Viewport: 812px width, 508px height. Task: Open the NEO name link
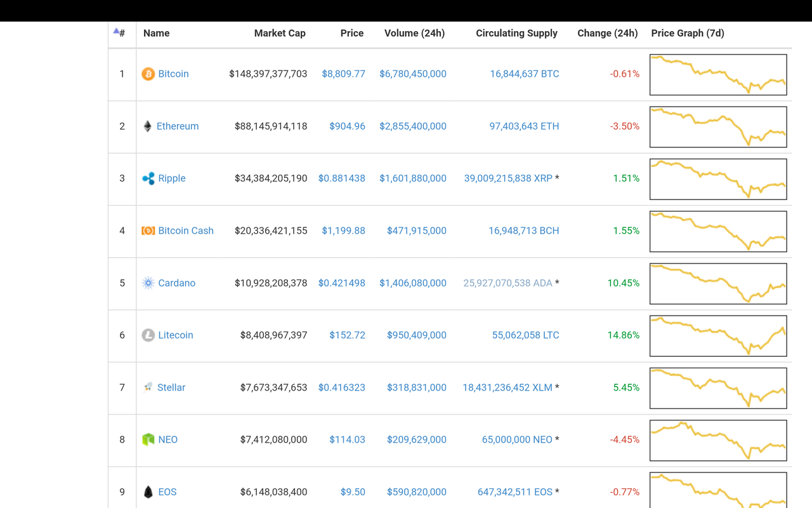pyautogui.click(x=168, y=439)
